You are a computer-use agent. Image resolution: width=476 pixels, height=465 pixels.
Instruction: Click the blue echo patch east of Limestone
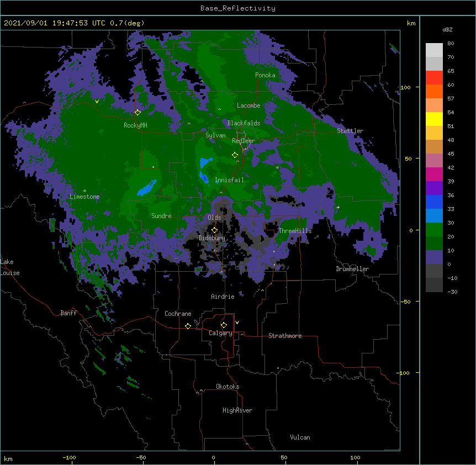(x=147, y=188)
